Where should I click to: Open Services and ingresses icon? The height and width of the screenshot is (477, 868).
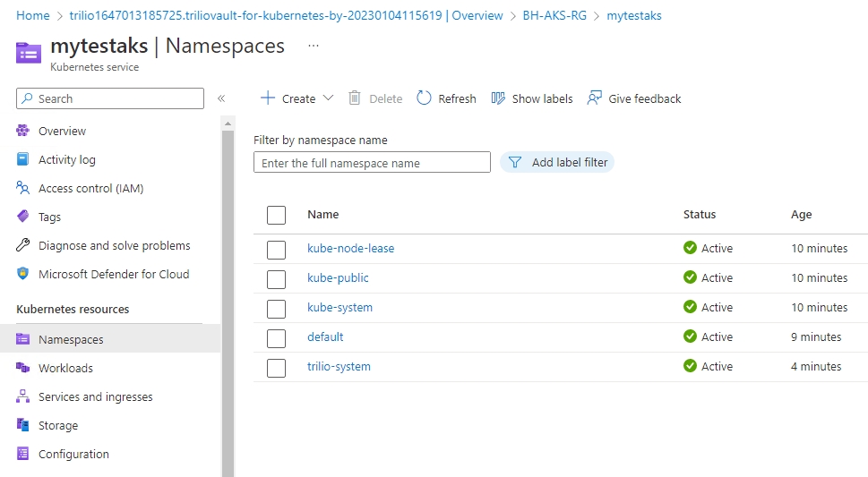[23, 396]
